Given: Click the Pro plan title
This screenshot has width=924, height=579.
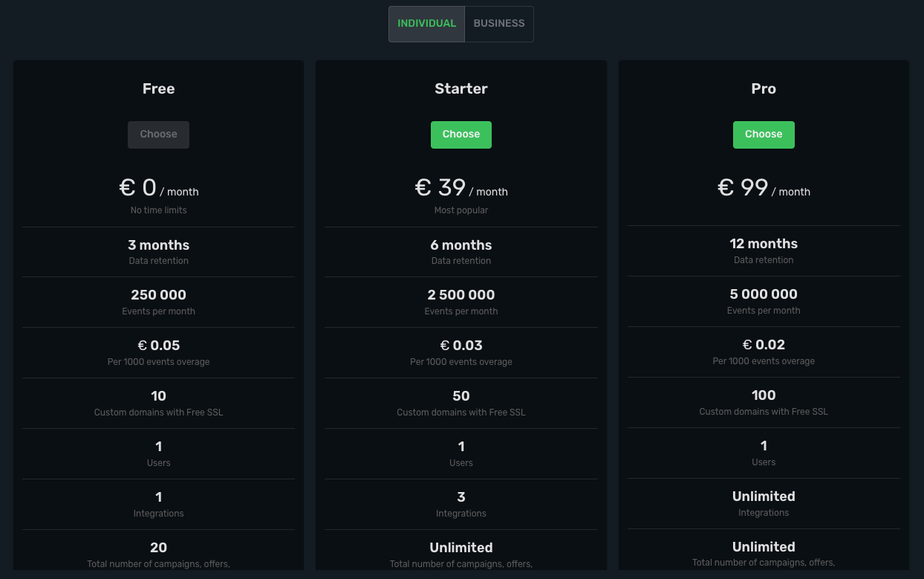Looking at the screenshot, I should 764,88.
